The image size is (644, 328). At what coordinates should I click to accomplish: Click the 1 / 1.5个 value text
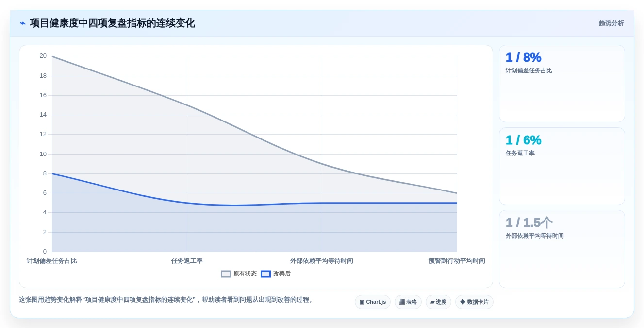pos(529,223)
